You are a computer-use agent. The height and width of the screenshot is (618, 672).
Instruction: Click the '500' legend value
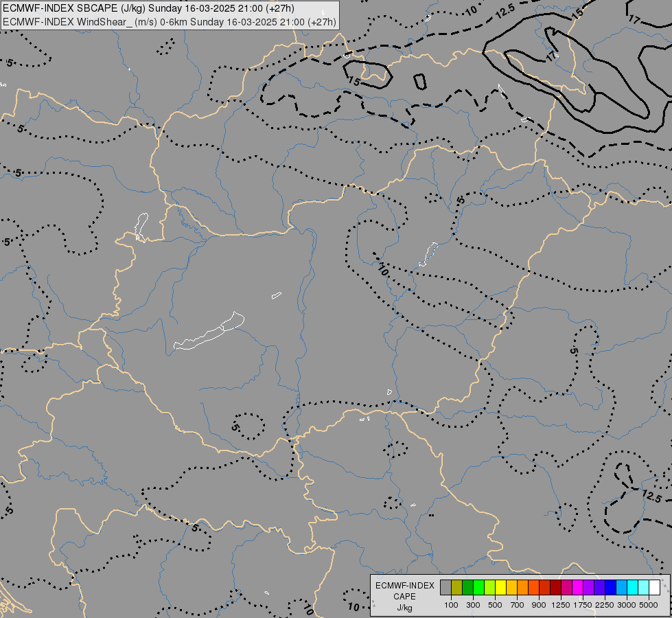click(495, 605)
